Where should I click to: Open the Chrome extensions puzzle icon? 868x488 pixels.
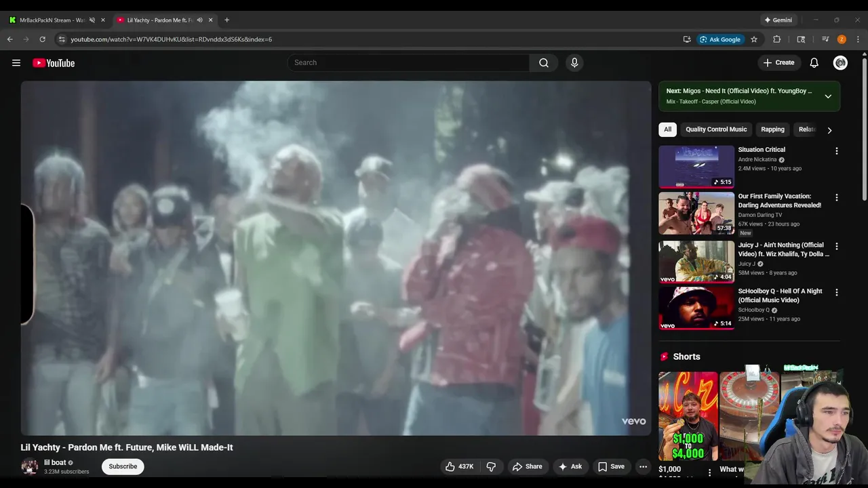pos(777,39)
